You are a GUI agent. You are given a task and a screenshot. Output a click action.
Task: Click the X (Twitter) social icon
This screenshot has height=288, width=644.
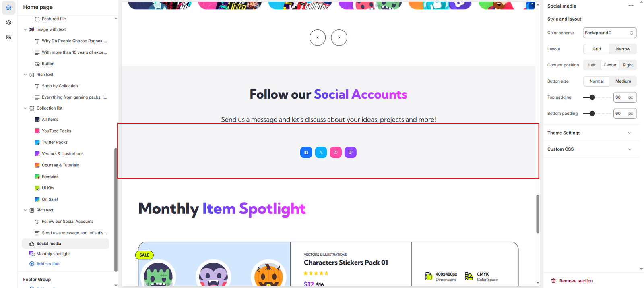[x=321, y=152]
